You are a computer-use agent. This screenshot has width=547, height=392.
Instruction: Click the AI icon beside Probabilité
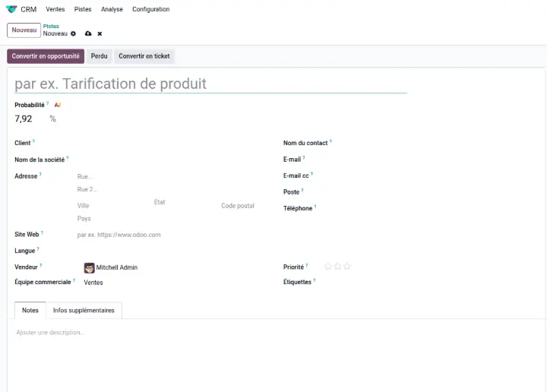(x=58, y=105)
